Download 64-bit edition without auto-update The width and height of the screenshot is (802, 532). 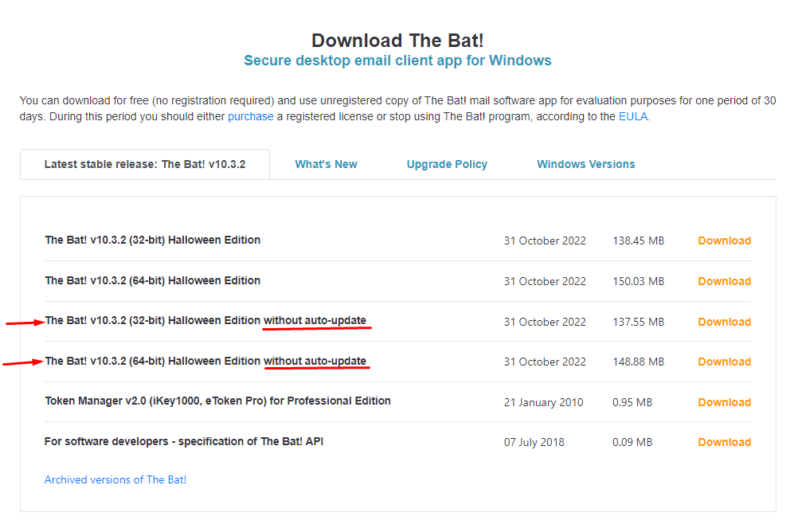(724, 362)
